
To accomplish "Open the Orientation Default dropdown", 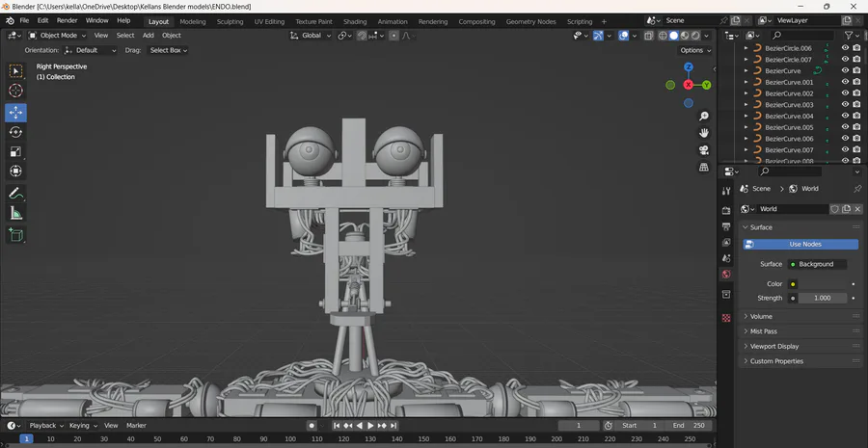I will (91, 50).
